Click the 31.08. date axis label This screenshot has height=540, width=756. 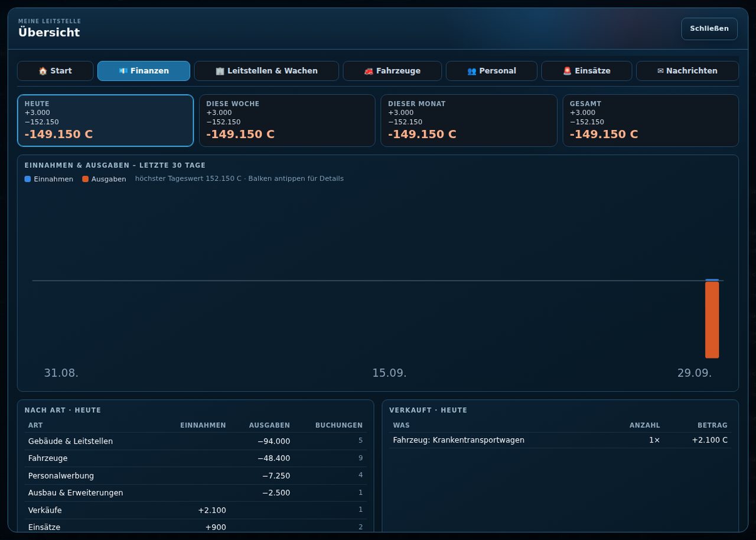[61, 373]
